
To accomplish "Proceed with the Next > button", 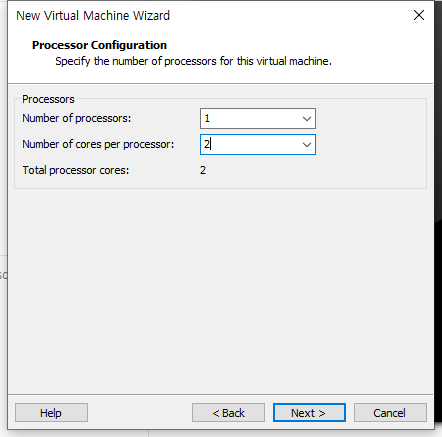I will 309,413.
